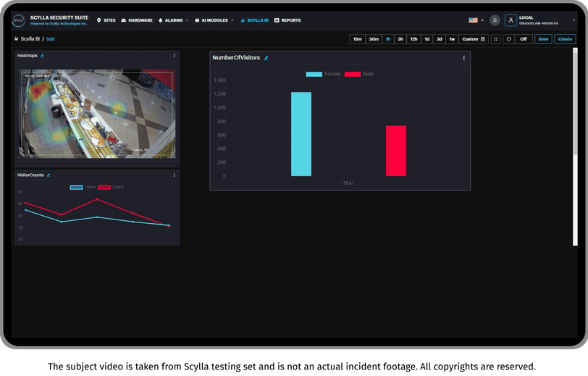
Task: Select the 3d time range
Action: point(440,39)
